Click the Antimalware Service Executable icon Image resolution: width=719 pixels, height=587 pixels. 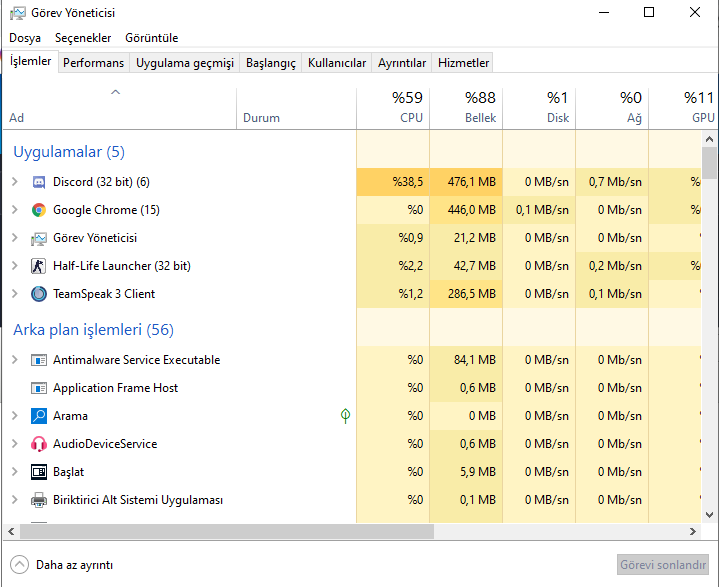(39, 360)
